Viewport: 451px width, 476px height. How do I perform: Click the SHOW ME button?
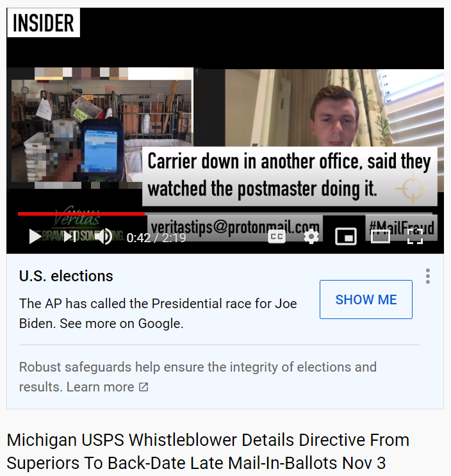click(x=366, y=300)
